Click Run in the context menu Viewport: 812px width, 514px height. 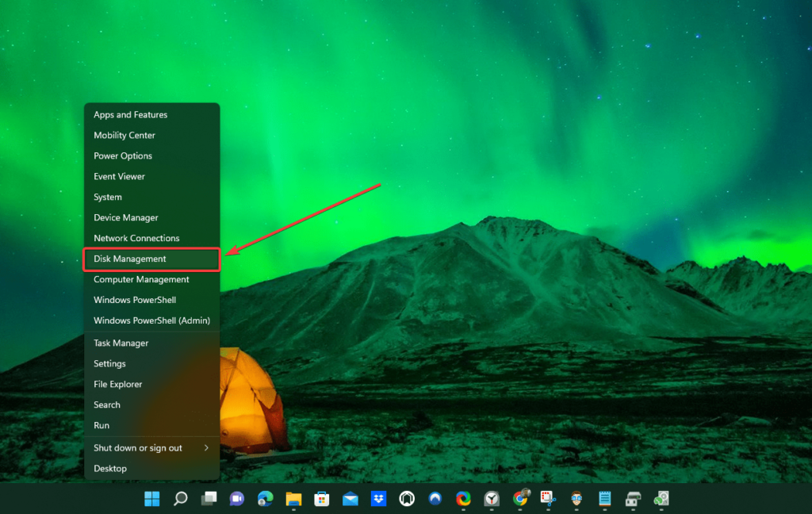(x=101, y=426)
